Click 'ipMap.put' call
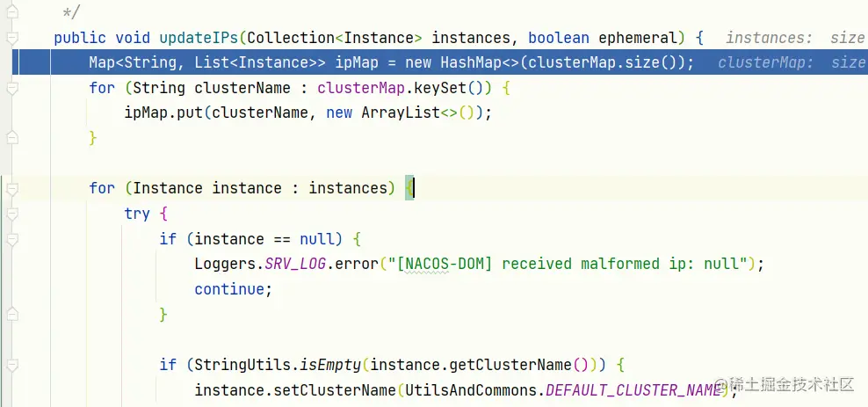Viewport: 868px width, 407px height. [x=163, y=113]
